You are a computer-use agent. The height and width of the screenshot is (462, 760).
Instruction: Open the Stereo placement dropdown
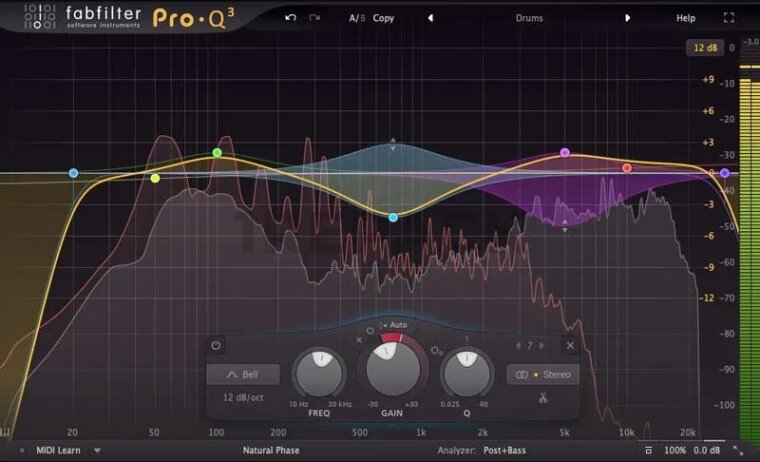[x=543, y=374]
